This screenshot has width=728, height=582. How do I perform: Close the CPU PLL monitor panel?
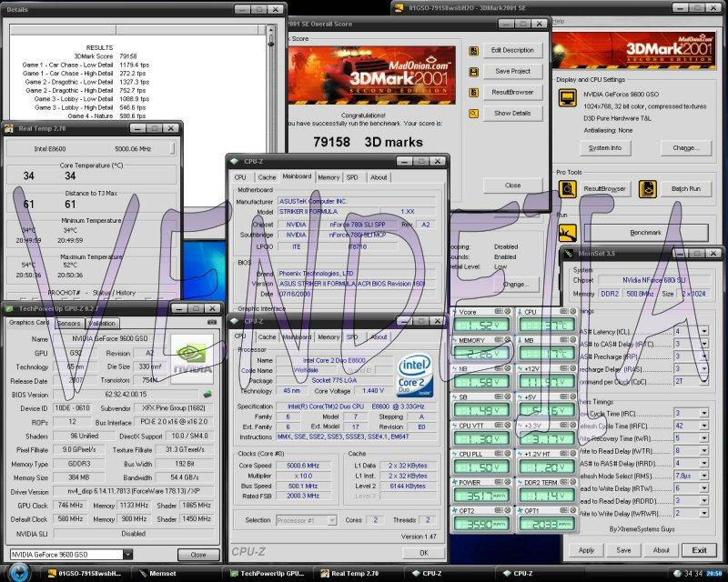pyautogui.click(x=508, y=454)
